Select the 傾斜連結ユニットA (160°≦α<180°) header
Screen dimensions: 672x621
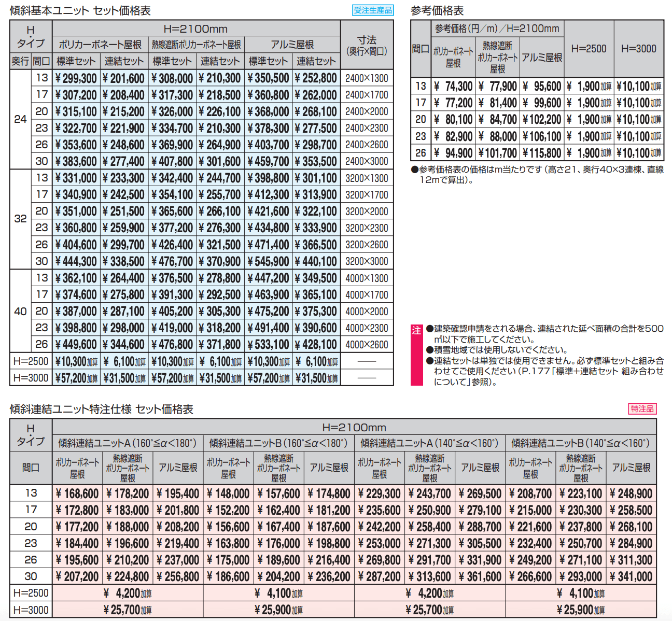[128, 443]
